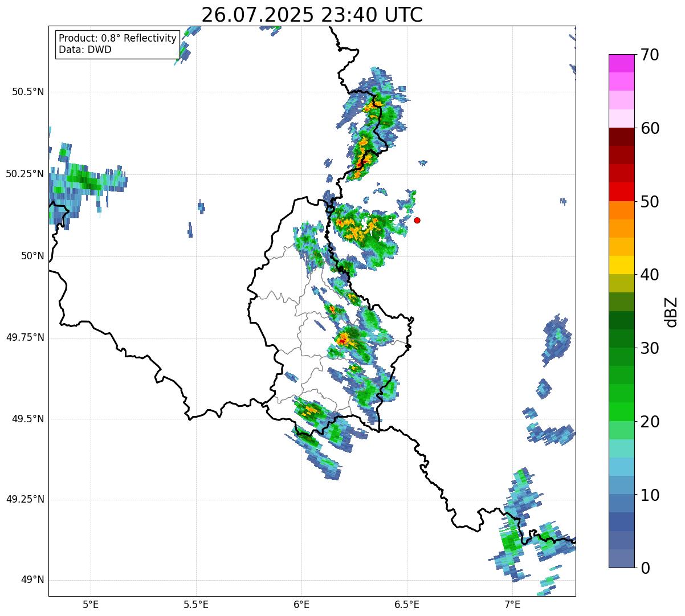This screenshot has height=616, width=685.
Task: Click the colorbar value 10
Action: click(x=650, y=495)
